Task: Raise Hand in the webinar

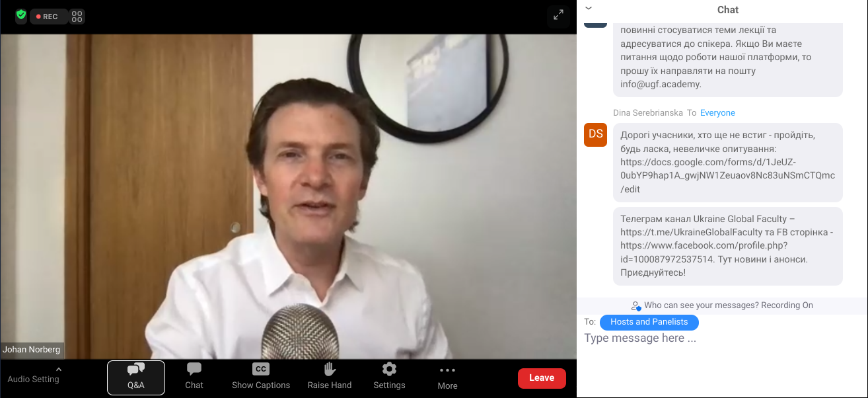Action: pos(330,377)
